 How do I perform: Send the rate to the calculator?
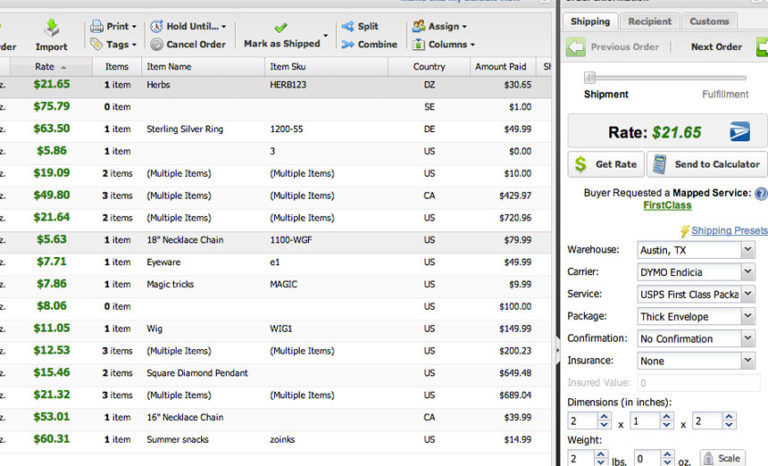point(707,164)
